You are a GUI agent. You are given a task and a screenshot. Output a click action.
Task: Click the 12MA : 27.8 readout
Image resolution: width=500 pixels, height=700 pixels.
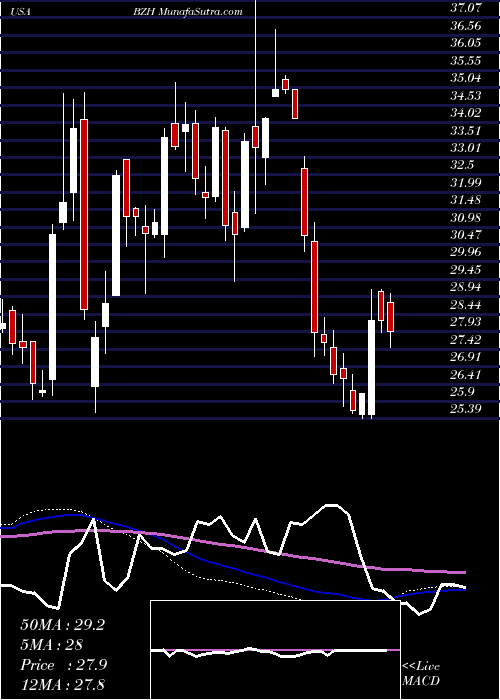coord(62,685)
